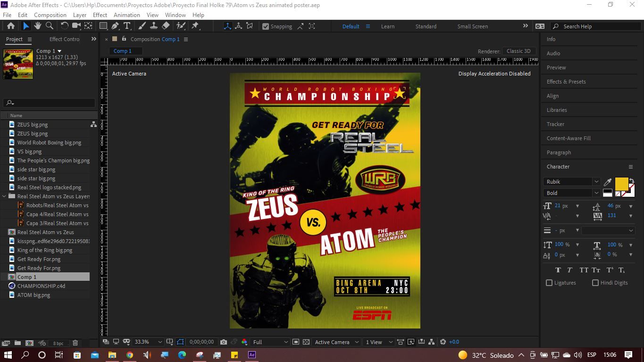Open the Layer menu
This screenshot has height=362, width=644.
tap(80, 15)
